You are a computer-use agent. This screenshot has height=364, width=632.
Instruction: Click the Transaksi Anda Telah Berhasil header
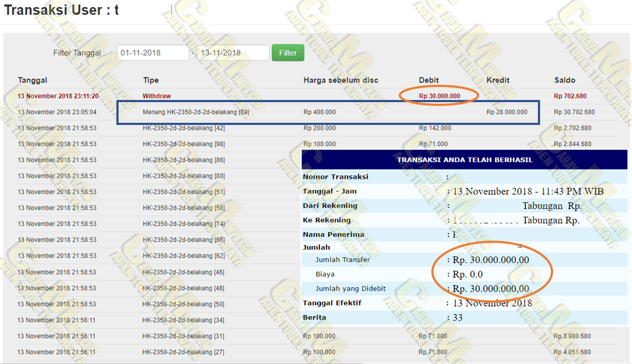click(464, 160)
